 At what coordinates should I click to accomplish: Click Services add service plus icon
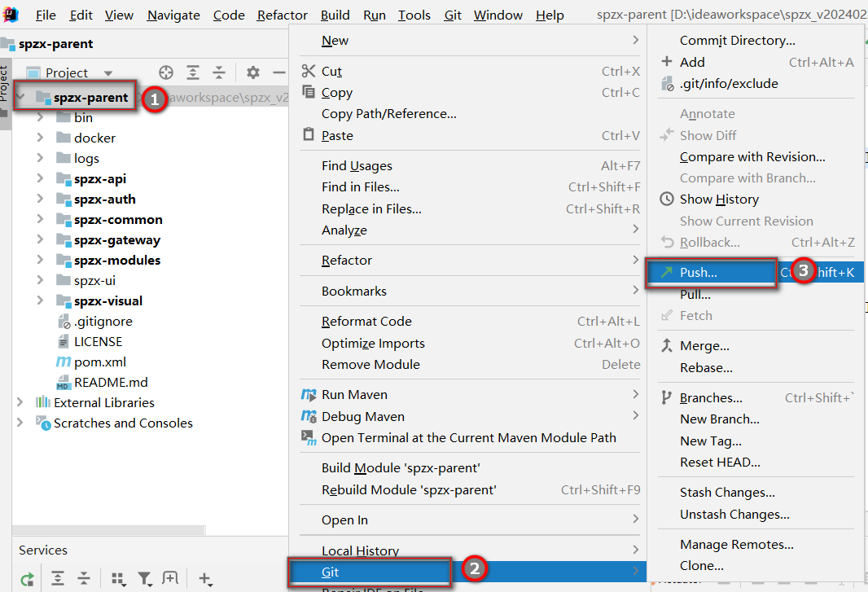click(x=205, y=579)
